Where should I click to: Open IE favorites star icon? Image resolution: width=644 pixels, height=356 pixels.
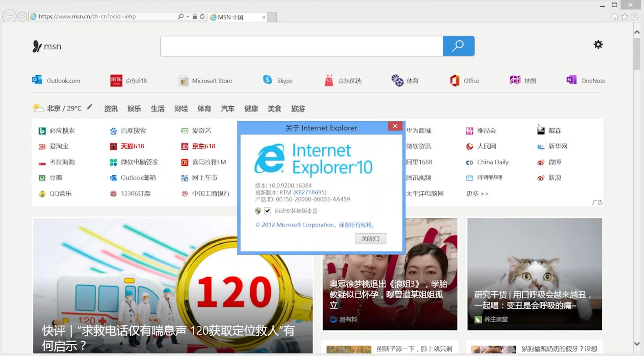[x=625, y=17]
